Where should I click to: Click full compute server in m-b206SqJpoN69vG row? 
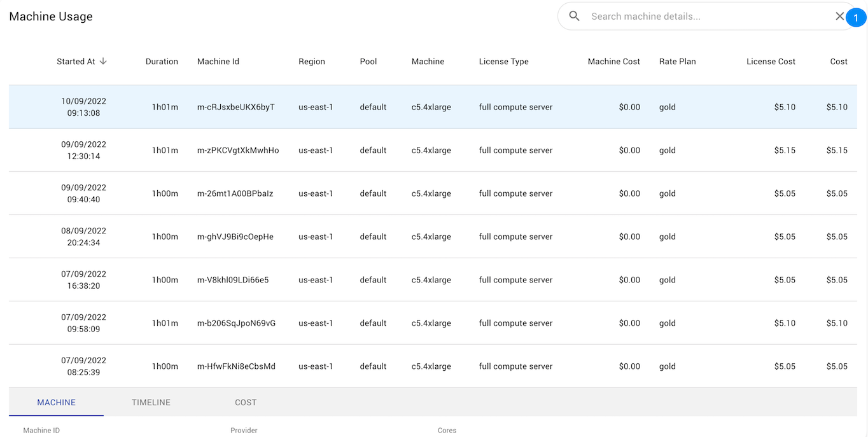tap(516, 324)
